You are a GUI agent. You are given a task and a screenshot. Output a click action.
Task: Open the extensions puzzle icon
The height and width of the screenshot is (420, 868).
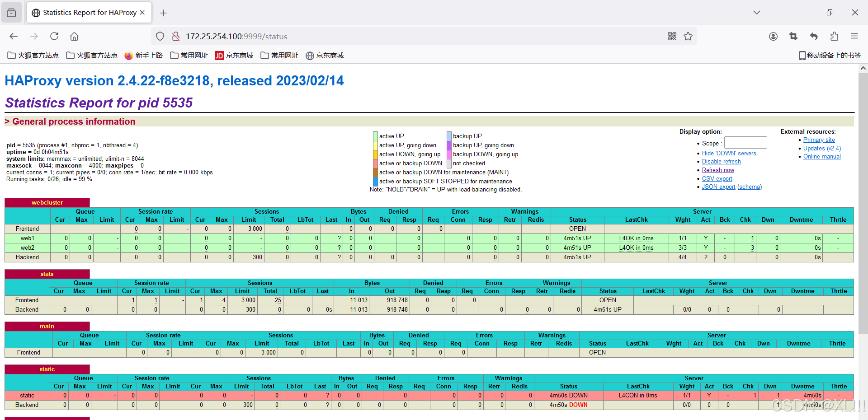(834, 37)
